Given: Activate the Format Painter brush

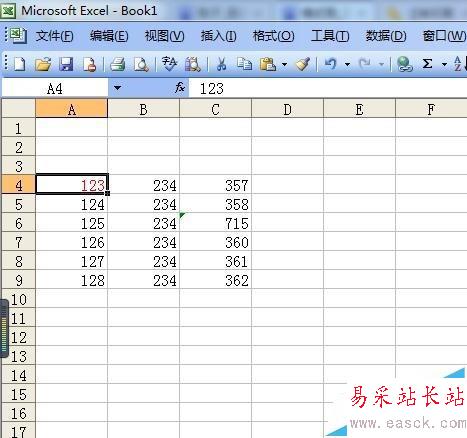Looking at the screenshot, I should pos(303,64).
